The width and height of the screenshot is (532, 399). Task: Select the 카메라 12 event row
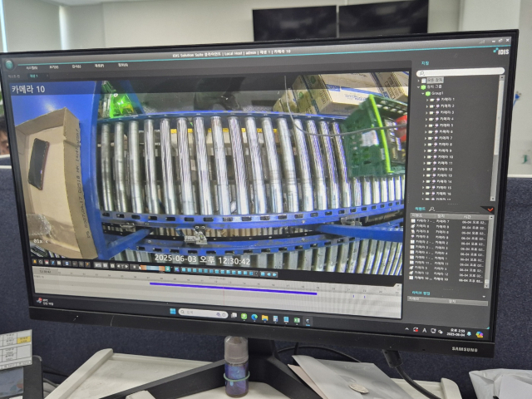pyautogui.click(x=447, y=273)
